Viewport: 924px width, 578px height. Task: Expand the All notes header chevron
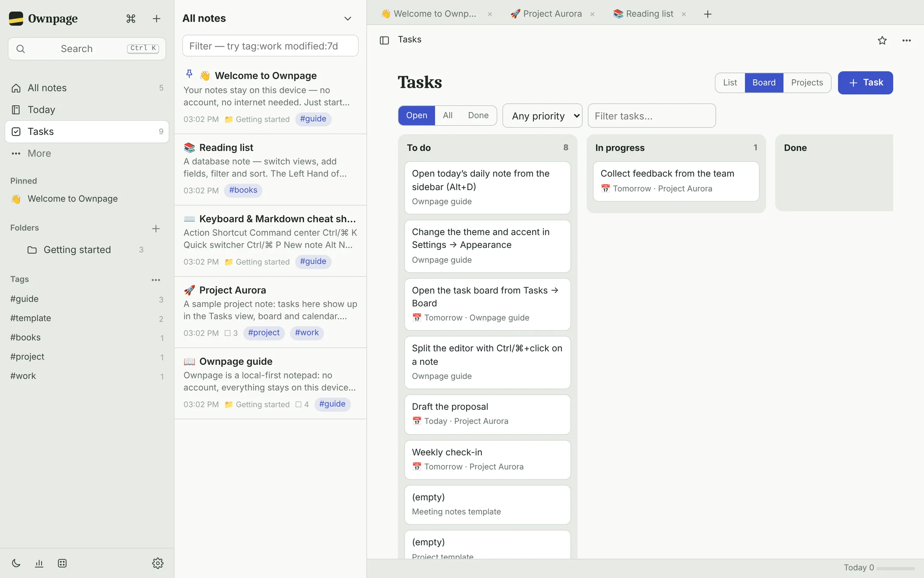pos(348,18)
